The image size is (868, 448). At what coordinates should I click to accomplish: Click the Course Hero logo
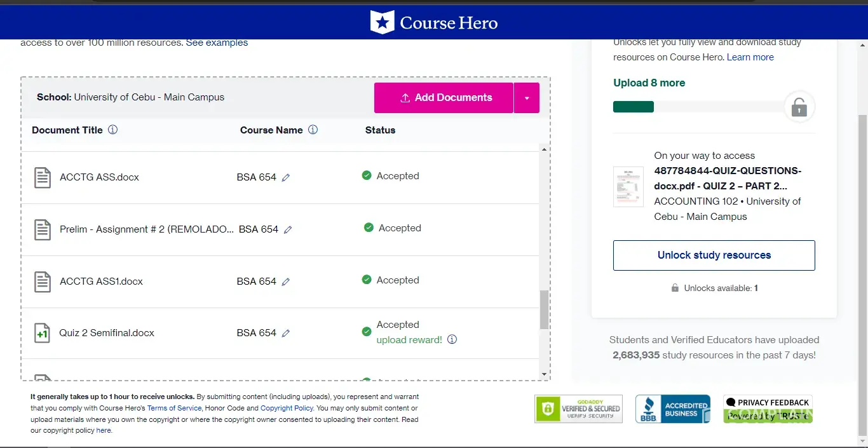(434, 23)
